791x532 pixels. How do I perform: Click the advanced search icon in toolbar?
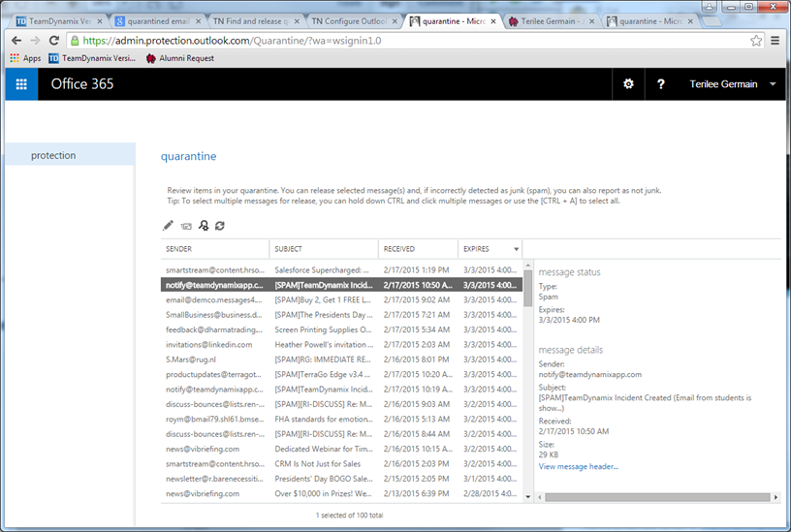(204, 226)
